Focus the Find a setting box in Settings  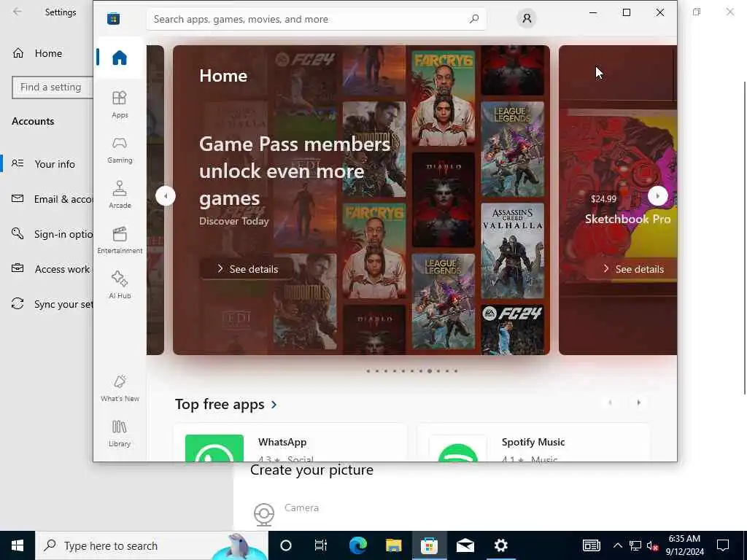click(x=53, y=87)
